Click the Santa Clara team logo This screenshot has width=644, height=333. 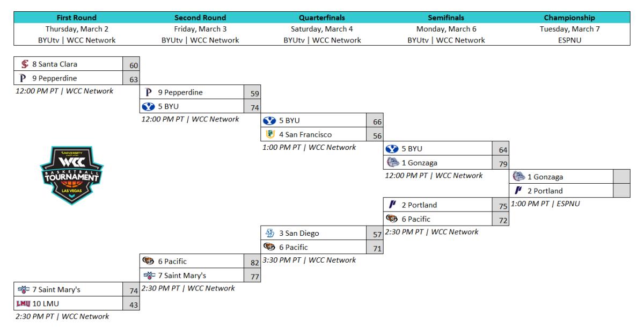(23, 65)
